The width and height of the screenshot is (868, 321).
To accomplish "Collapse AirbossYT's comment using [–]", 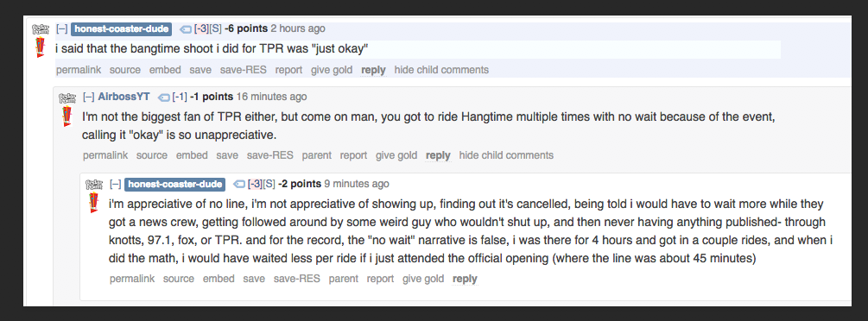I will point(89,97).
